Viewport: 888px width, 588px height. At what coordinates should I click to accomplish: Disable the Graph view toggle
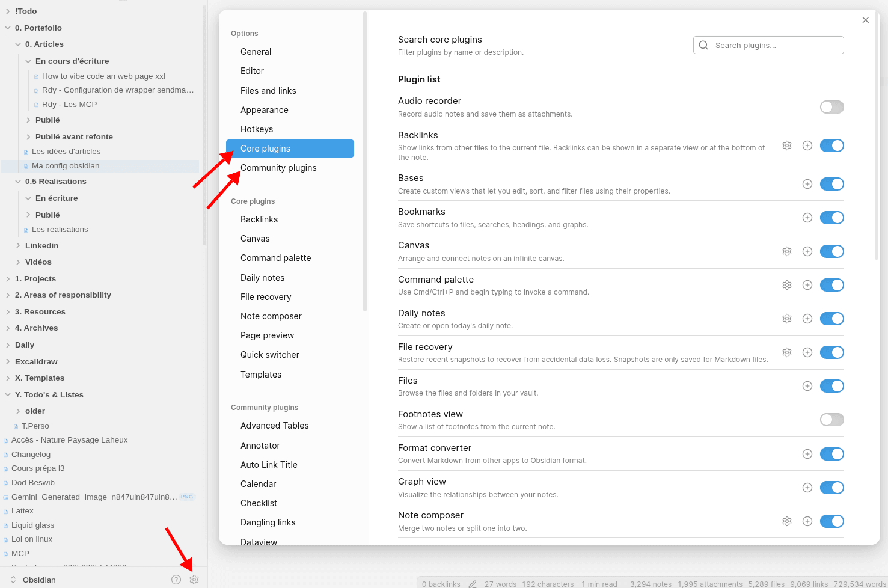click(831, 488)
